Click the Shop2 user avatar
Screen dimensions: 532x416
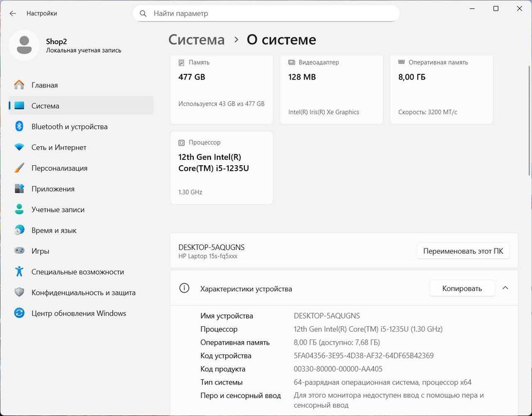(24, 45)
